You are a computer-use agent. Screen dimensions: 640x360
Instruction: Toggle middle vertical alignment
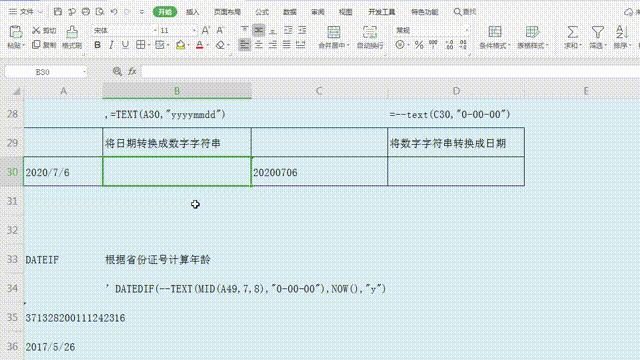258,30
